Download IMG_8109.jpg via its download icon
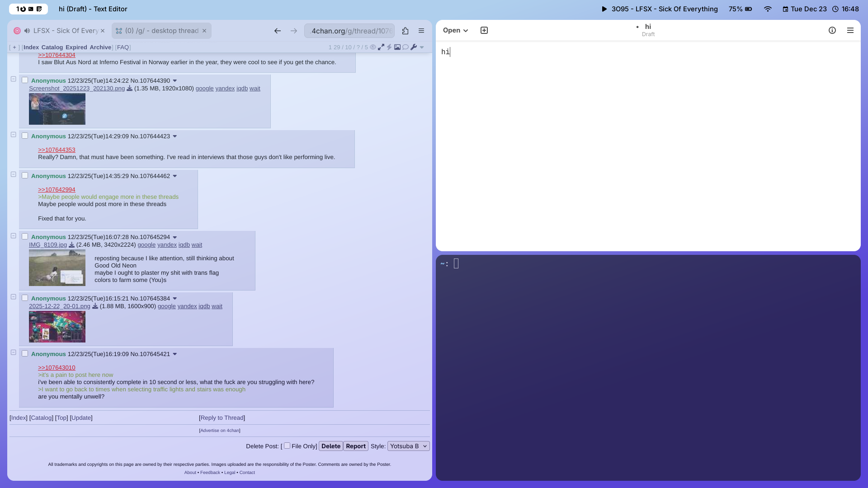 (71, 245)
